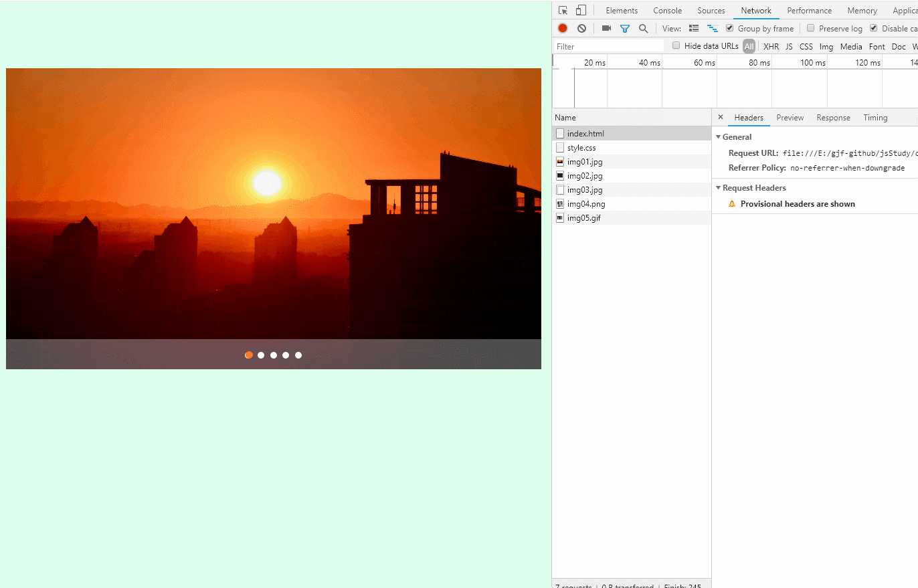Open the Performance tab
Image resolution: width=918 pixels, height=588 pixels.
click(x=810, y=10)
